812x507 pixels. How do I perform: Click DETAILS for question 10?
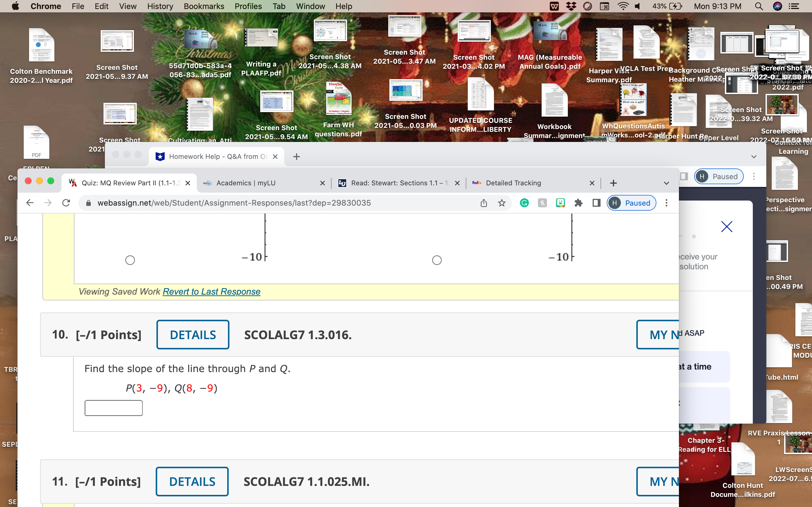coord(193,334)
